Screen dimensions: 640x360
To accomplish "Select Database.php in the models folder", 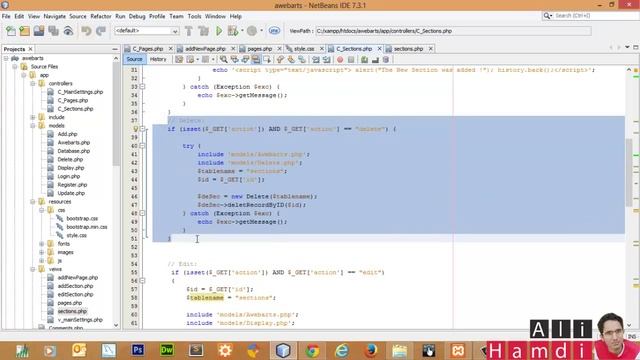I will click(73, 151).
